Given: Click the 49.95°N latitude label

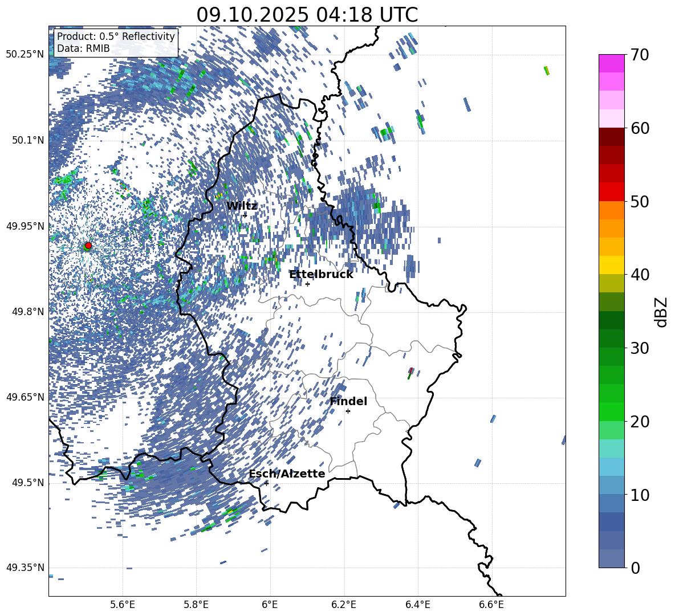Looking at the screenshot, I should coord(25,226).
